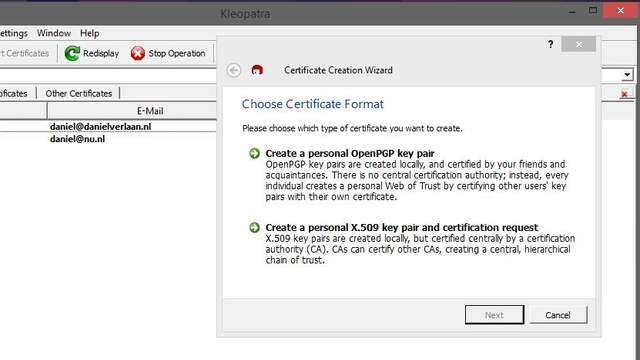Screen dimensions: 640x360
Task: Go back using the wizard back arrow
Action: 234,70
